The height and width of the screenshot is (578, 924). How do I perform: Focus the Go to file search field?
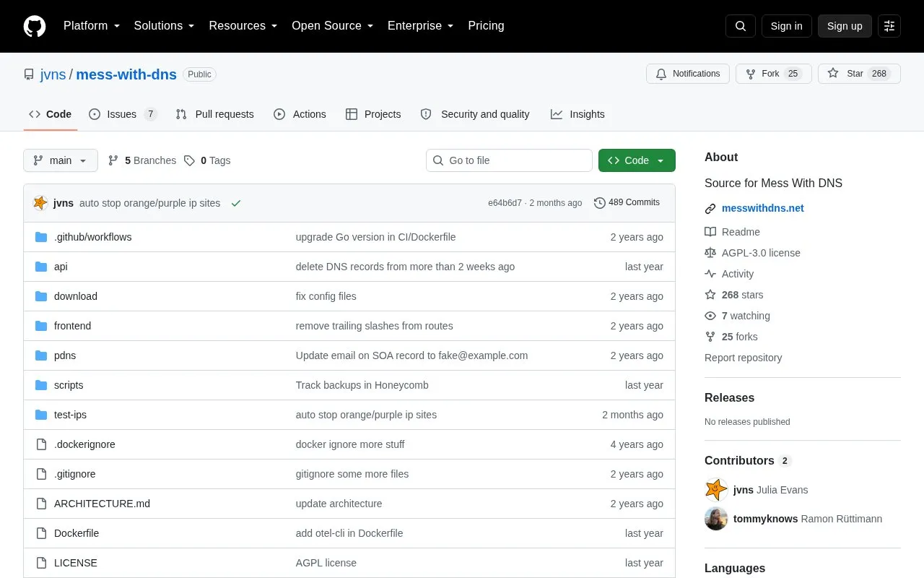[x=509, y=160]
